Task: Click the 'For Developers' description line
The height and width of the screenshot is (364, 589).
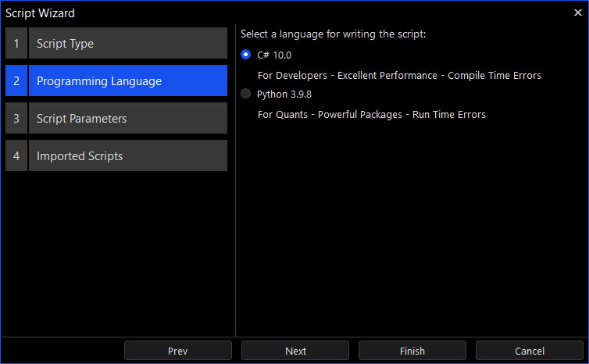Action: tap(399, 76)
